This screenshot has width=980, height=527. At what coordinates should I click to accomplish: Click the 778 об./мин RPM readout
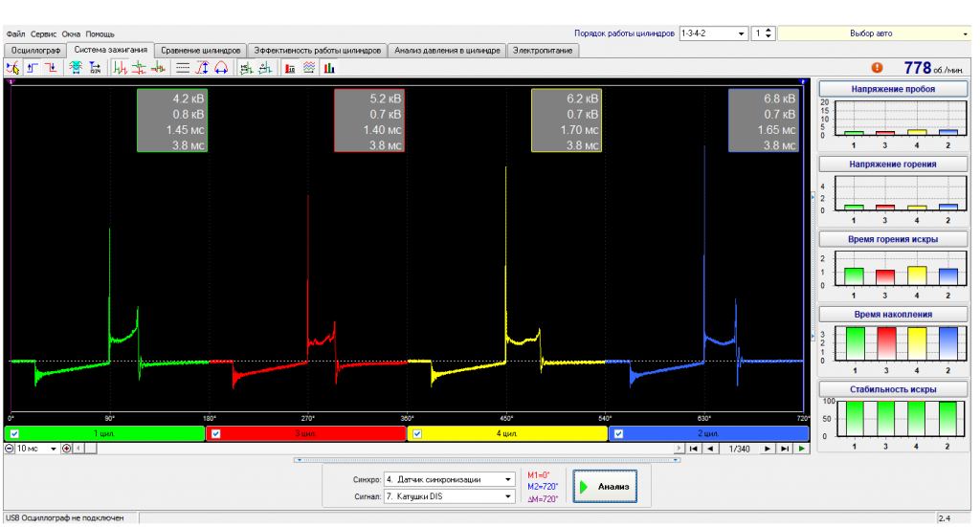pyautogui.click(x=933, y=68)
